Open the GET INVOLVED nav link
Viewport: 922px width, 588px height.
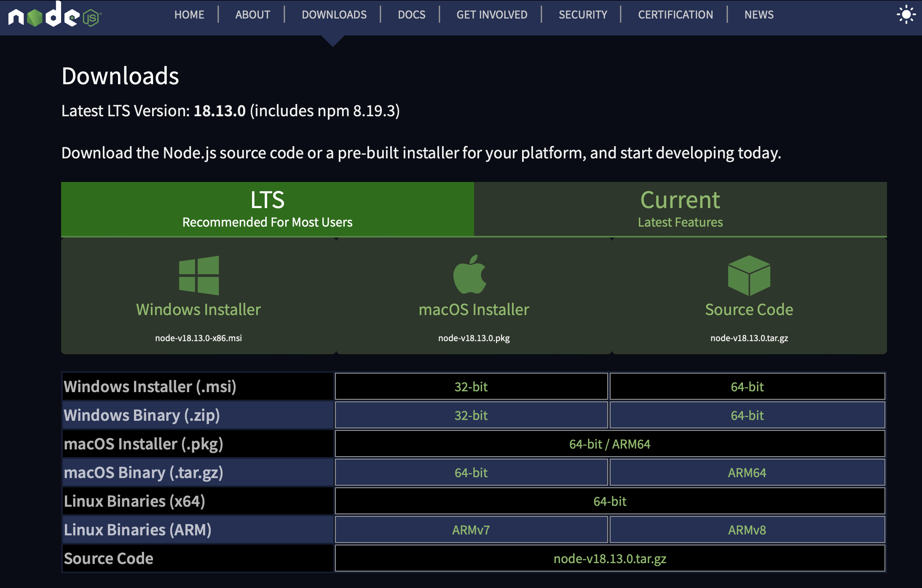click(x=492, y=15)
